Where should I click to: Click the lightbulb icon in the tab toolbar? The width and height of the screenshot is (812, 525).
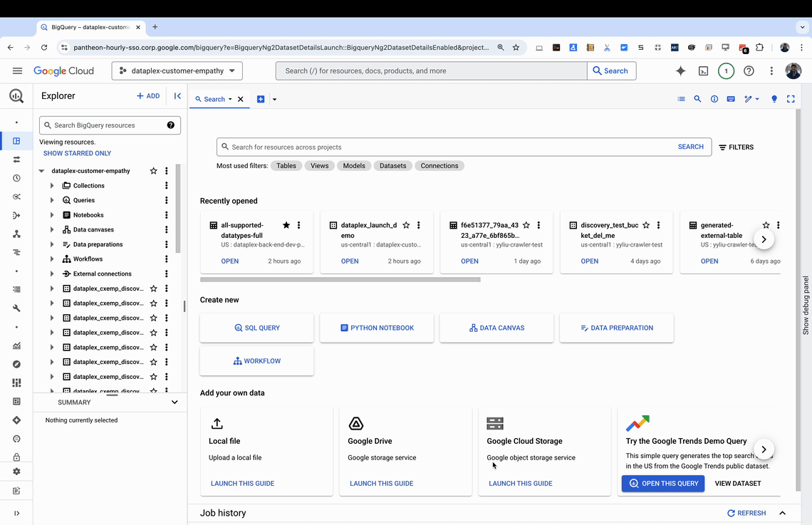[x=774, y=99]
